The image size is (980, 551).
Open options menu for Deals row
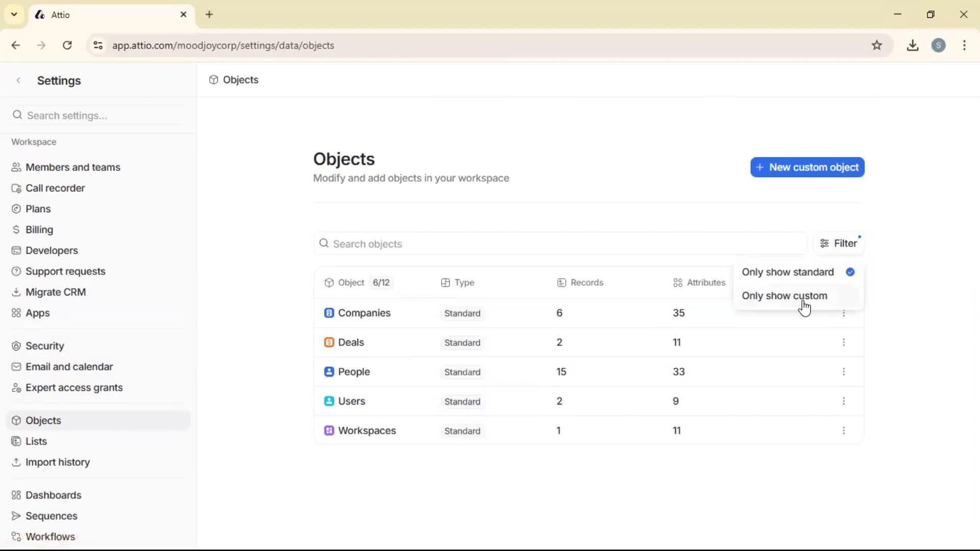[x=844, y=342]
